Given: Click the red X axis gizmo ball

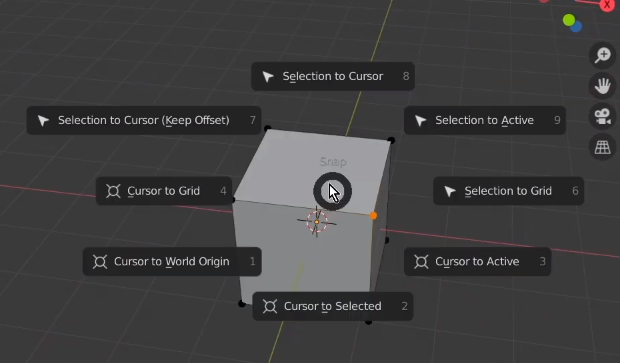Looking at the screenshot, I should point(607,5).
